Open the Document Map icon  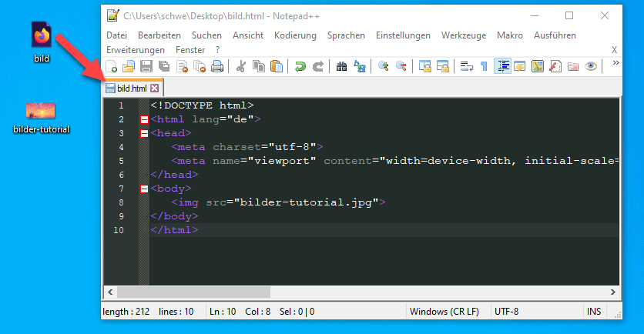[x=537, y=66]
